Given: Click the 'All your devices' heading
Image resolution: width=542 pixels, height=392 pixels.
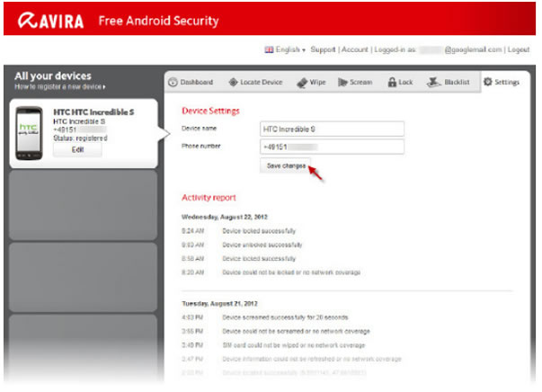Looking at the screenshot, I should 53,76.
